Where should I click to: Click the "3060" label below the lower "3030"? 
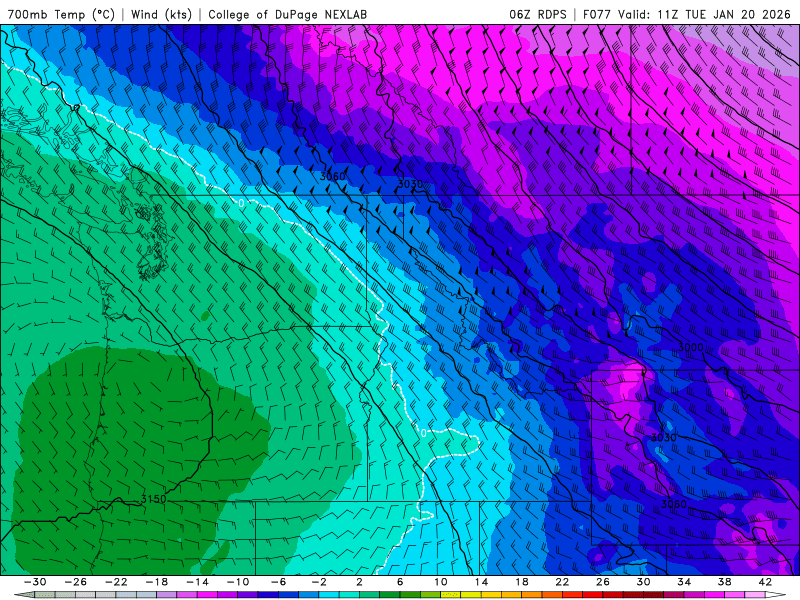(674, 504)
